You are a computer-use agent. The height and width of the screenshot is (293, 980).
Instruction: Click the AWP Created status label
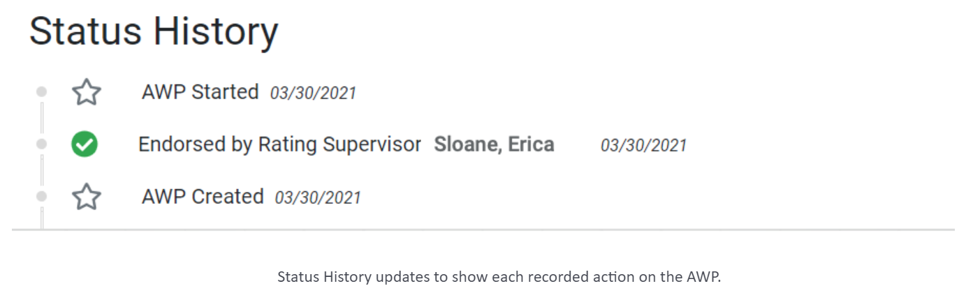(x=203, y=196)
